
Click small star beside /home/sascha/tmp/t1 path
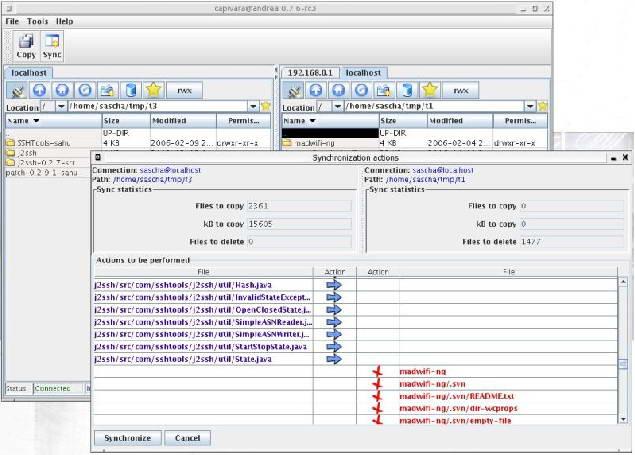[x=543, y=106]
